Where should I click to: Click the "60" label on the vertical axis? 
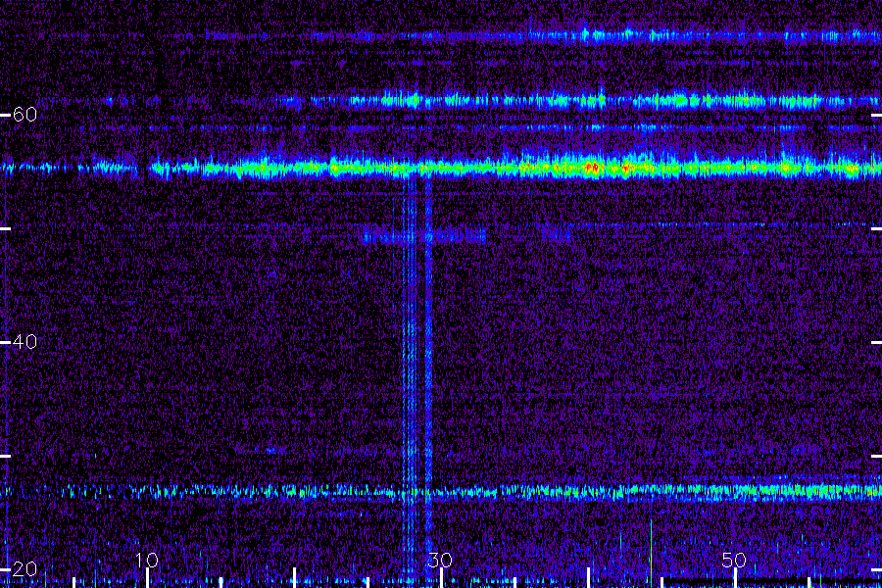click(24, 115)
